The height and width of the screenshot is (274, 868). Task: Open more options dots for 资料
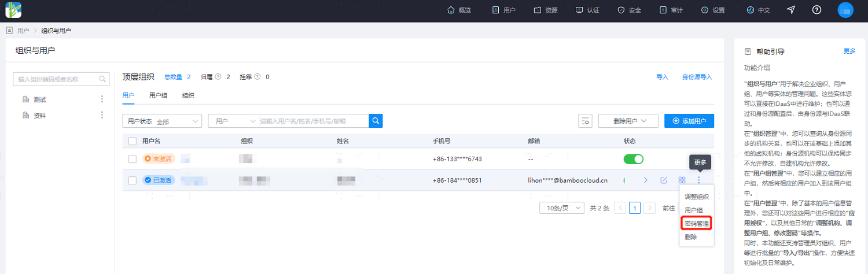coord(102,115)
